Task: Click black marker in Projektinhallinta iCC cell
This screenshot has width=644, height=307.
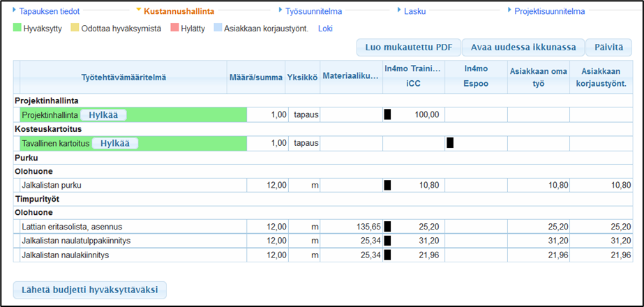Action: pyautogui.click(x=387, y=115)
